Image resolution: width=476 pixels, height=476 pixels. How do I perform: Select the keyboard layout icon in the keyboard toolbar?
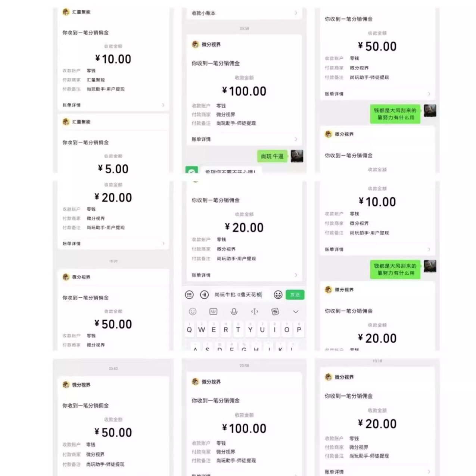point(213,311)
